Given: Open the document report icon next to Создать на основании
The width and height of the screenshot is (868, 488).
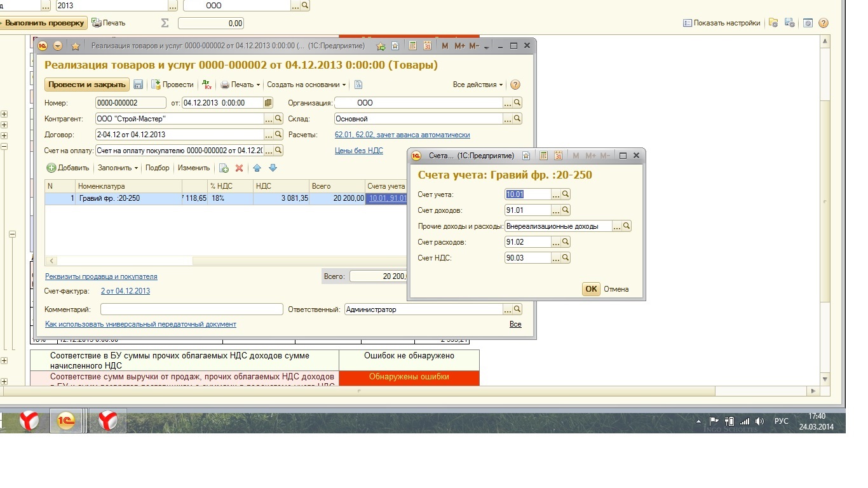Looking at the screenshot, I should coord(358,85).
